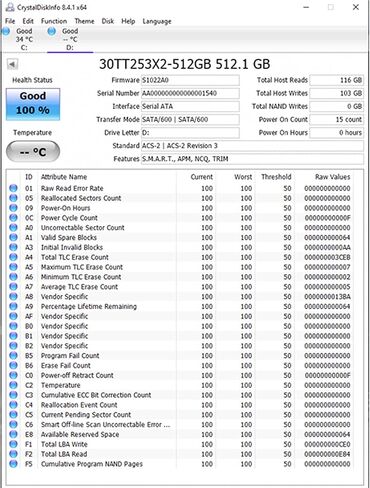The height and width of the screenshot is (488, 370).
Task: Select the Smart Off-line Scan Uncorrectable Error row text
Action: point(105,424)
